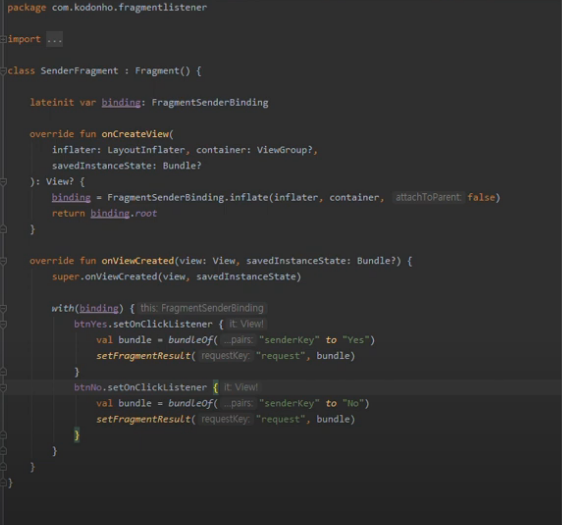Collapse fold marker on the '): View? {' line
Screen dimensions: 562x525
pyautogui.click(x=3, y=182)
